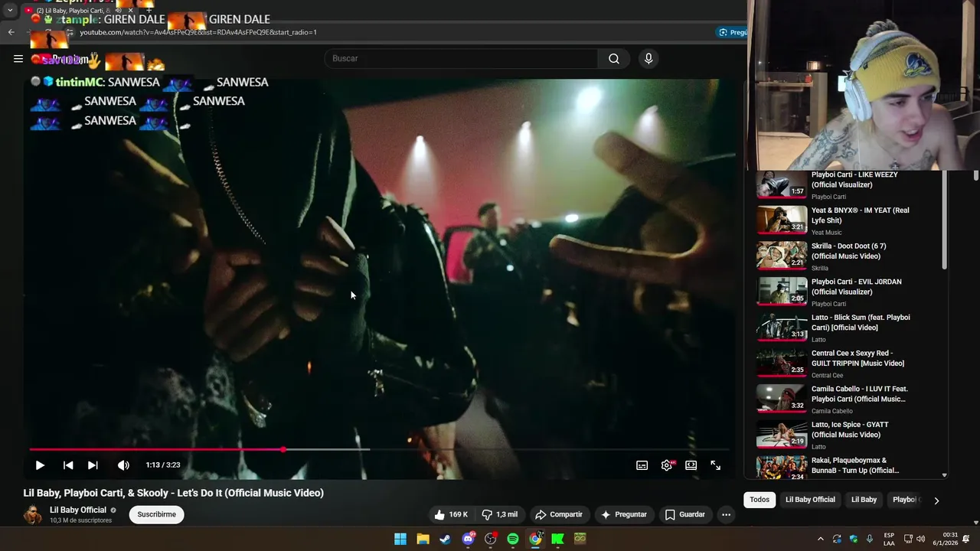980x551 pixels.
Task: Start voice search with microphone icon
Action: pyautogui.click(x=648, y=58)
